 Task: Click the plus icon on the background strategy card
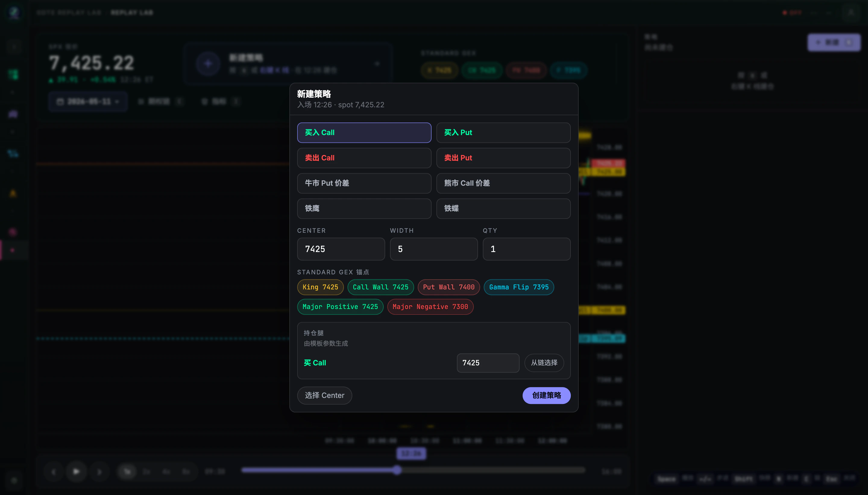(x=208, y=64)
